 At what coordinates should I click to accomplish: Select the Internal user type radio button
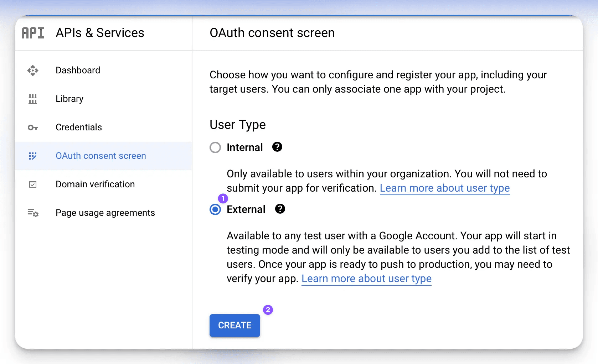(x=215, y=147)
